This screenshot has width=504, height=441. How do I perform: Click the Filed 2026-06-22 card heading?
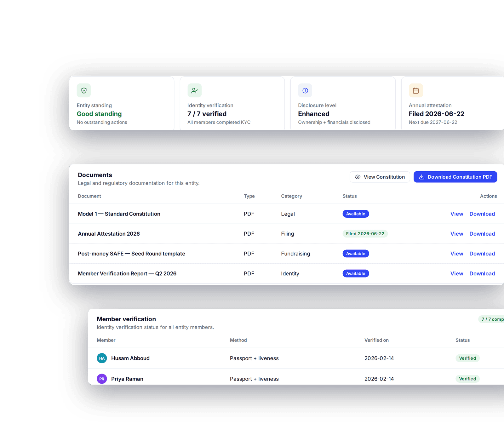[436, 114]
